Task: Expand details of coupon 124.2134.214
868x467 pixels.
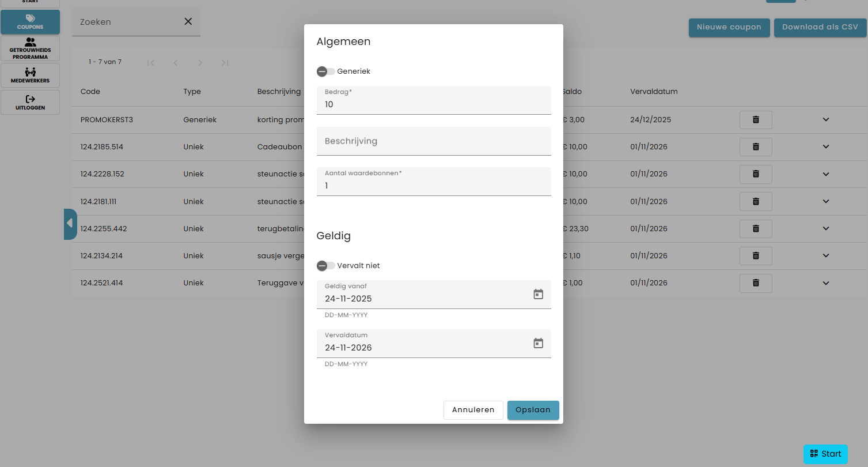Action: [825, 256]
